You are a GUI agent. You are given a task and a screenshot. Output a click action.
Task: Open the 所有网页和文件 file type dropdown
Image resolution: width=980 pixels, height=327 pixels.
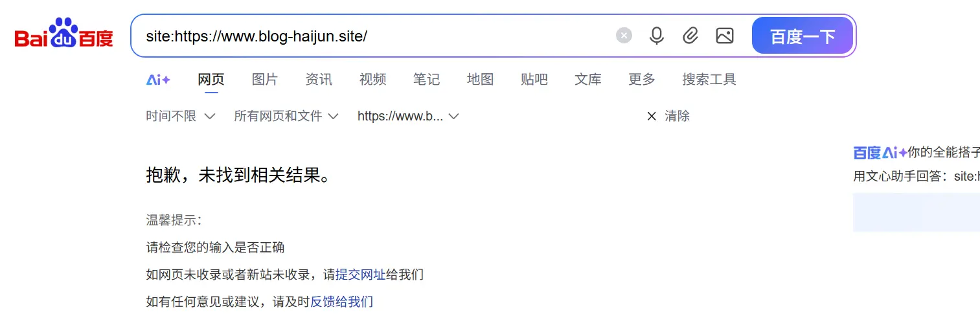click(286, 117)
